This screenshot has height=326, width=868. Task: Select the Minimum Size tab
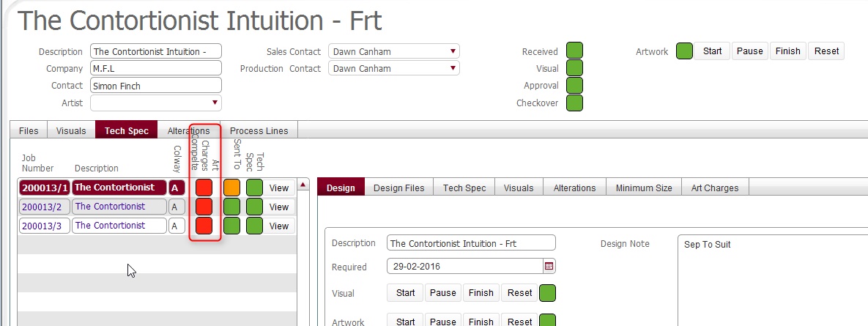643,188
